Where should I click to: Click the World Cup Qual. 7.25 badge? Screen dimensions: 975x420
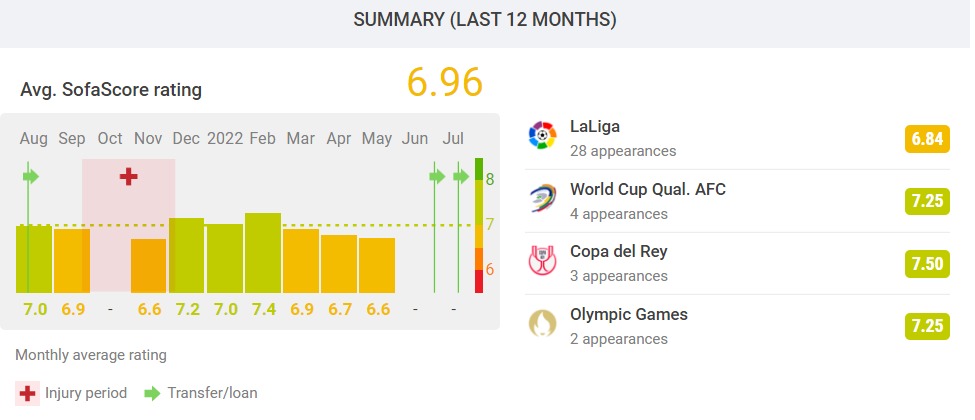(x=927, y=201)
